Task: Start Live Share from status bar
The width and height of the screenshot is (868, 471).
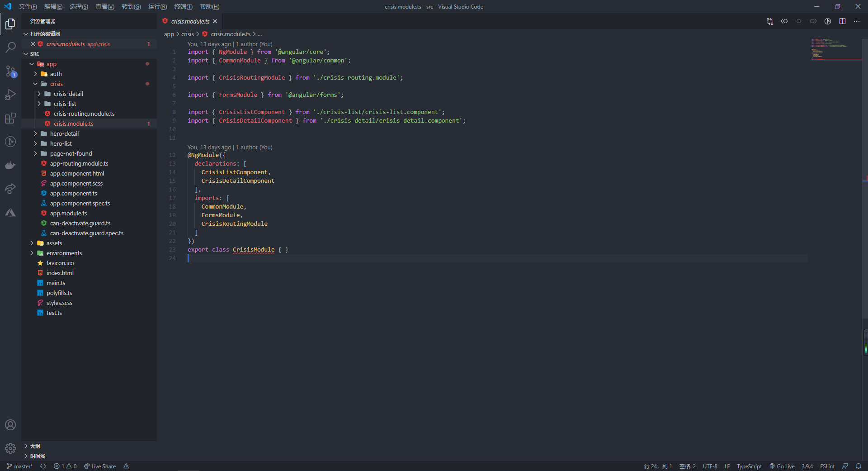Action: 100,466
